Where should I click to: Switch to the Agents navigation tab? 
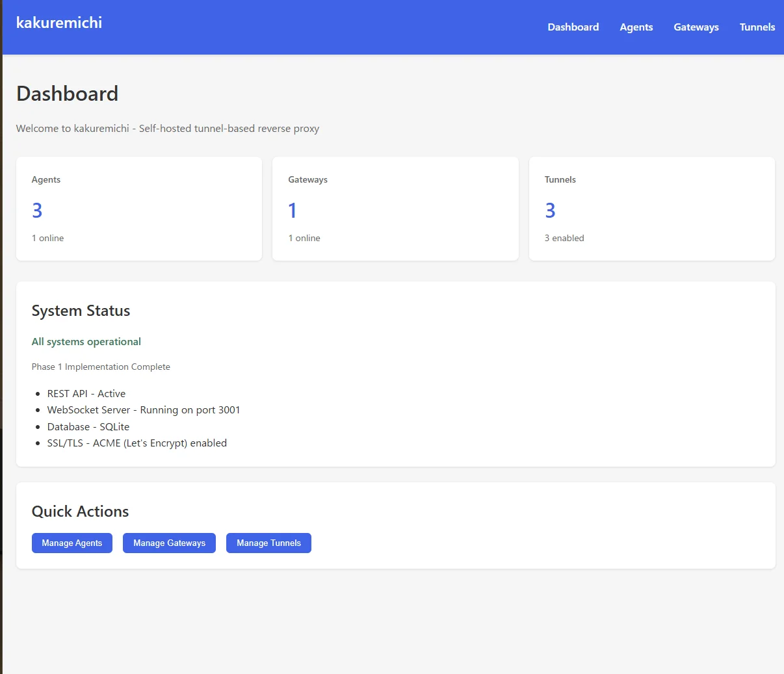(636, 27)
